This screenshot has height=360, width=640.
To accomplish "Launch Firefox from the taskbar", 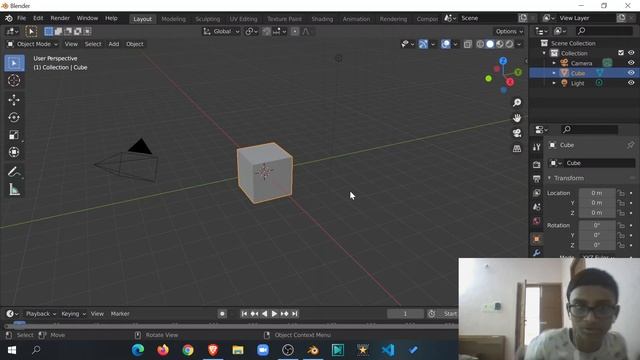I will (163, 350).
